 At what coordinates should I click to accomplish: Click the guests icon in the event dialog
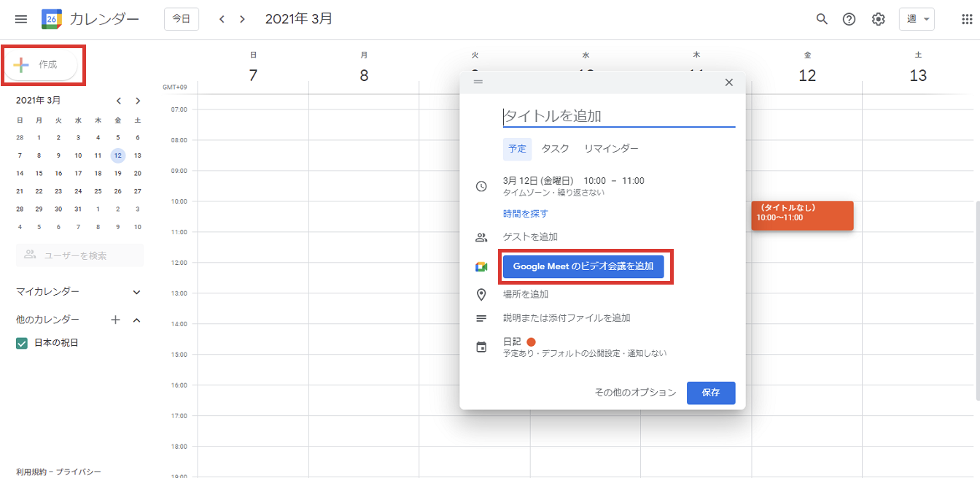pyautogui.click(x=481, y=236)
